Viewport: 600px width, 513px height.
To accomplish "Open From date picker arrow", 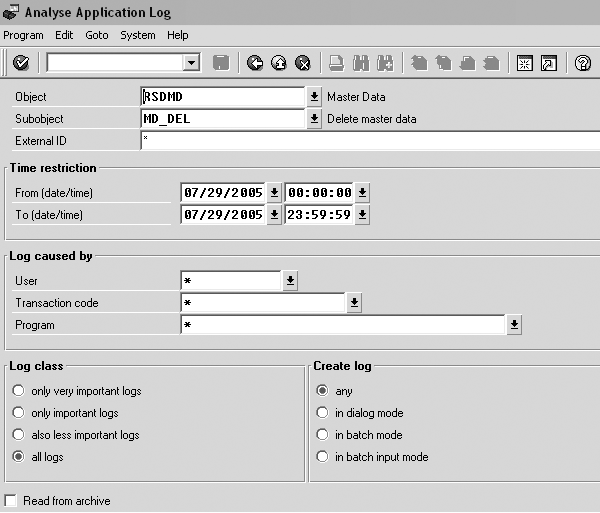I will tap(274, 192).
